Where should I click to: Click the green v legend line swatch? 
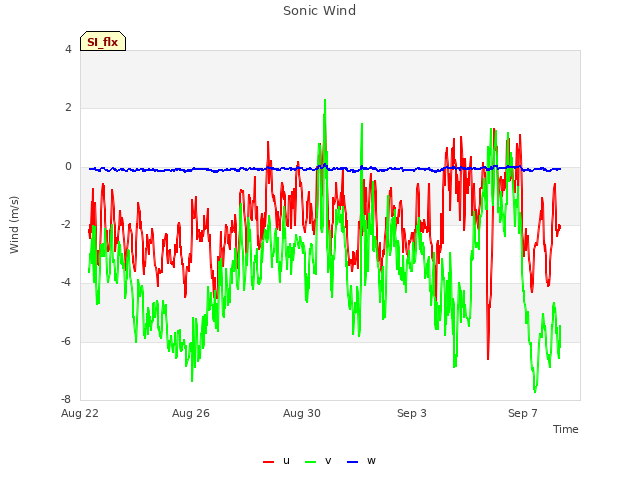[x=311, y=462]
